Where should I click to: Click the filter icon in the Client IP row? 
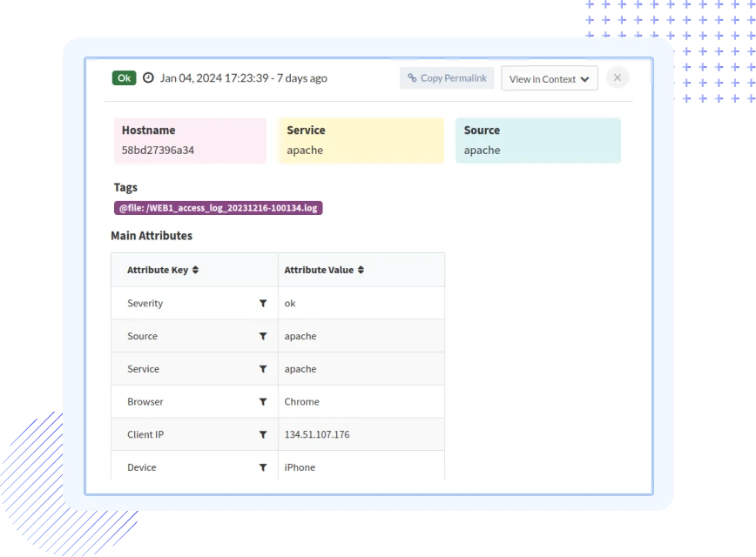[263, 434]
